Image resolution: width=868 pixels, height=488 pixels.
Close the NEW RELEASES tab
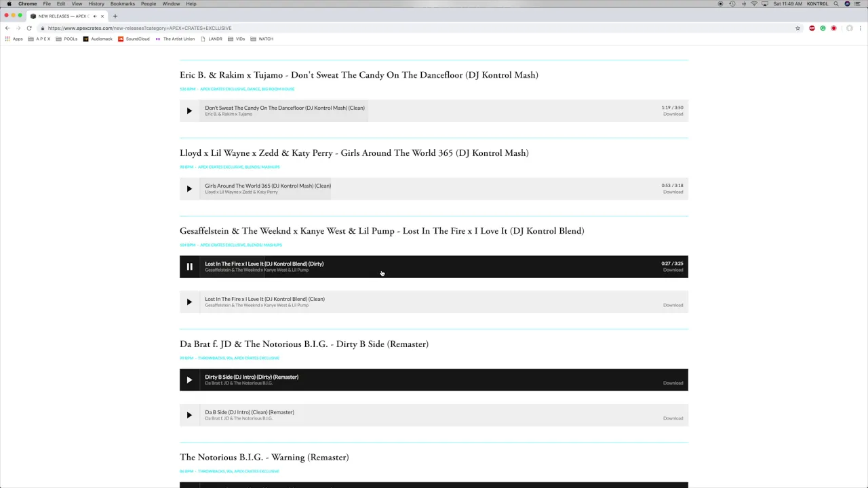click(102, 16)
